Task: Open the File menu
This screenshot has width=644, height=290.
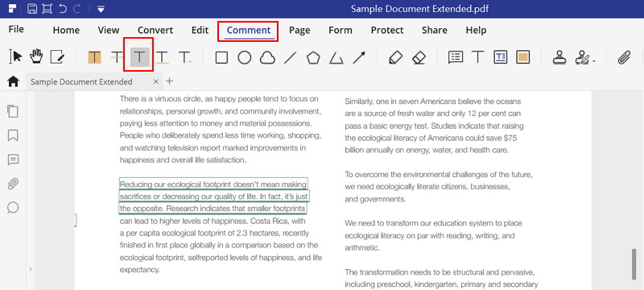Action: (16, 29)
